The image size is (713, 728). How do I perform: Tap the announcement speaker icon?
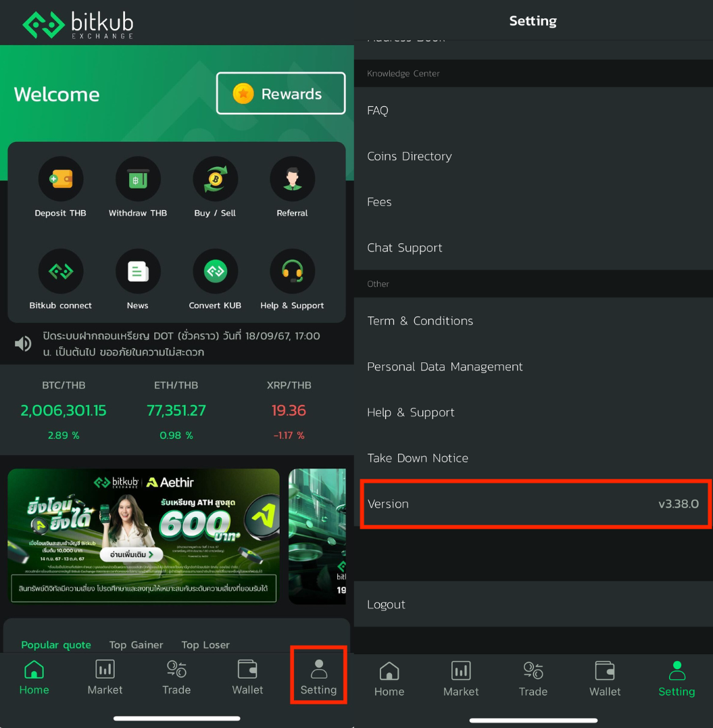(x=23, y=343)
